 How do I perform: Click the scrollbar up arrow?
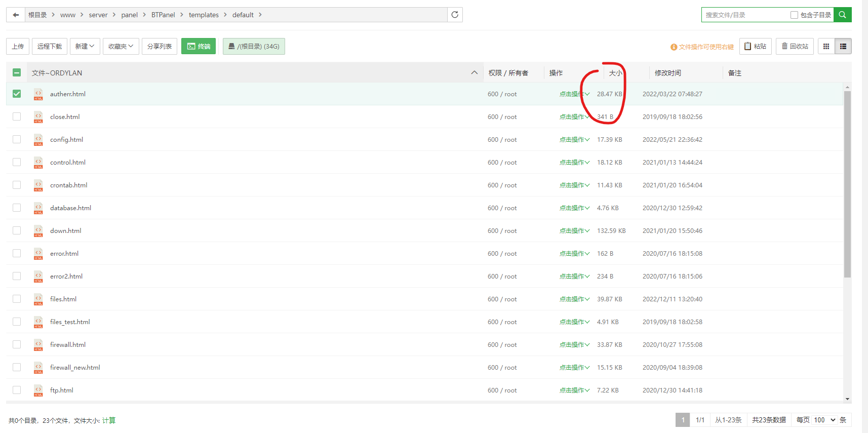[847, 87]
